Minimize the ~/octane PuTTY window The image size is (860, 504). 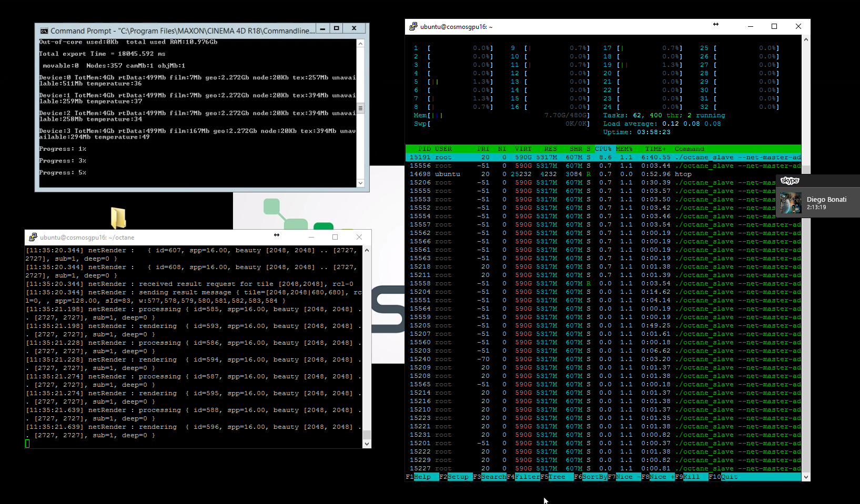click(x=311, y=237)
